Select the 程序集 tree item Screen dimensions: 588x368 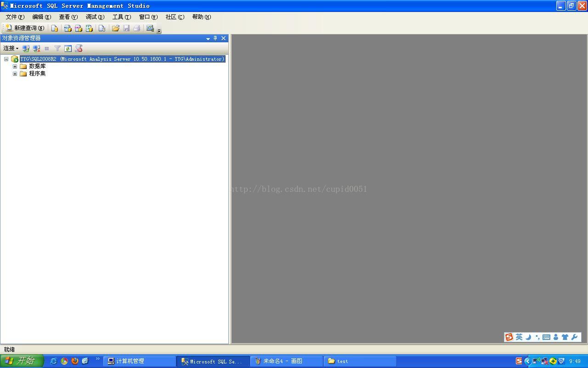click(x=37, y=74)
